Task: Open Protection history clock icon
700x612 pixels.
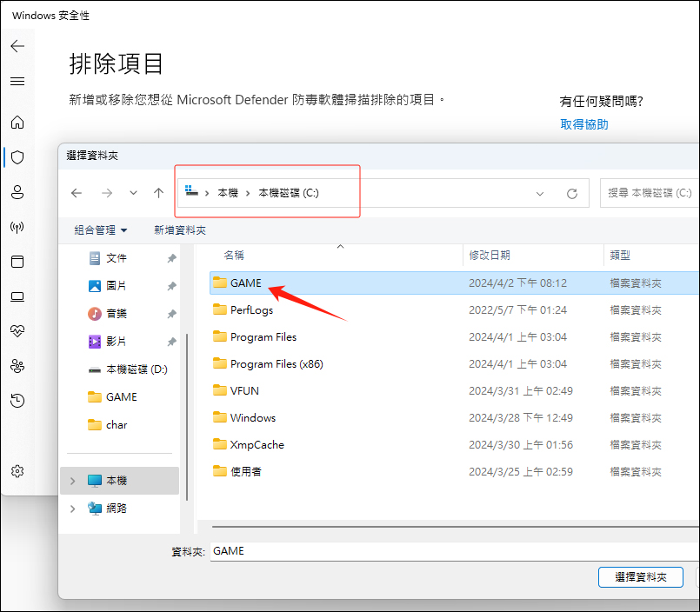Action: pos(17,401)
